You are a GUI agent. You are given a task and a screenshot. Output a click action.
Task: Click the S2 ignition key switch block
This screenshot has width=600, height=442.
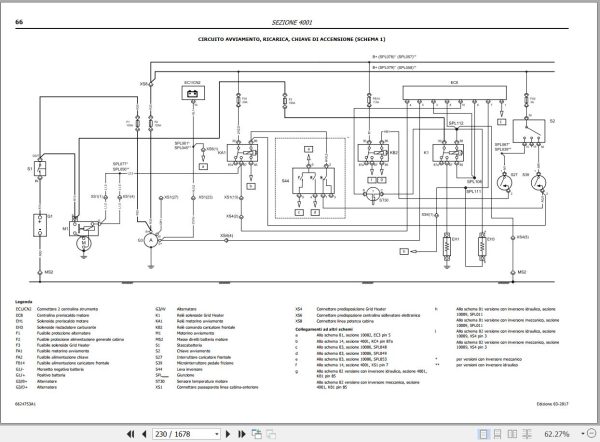tap(529, 131)
